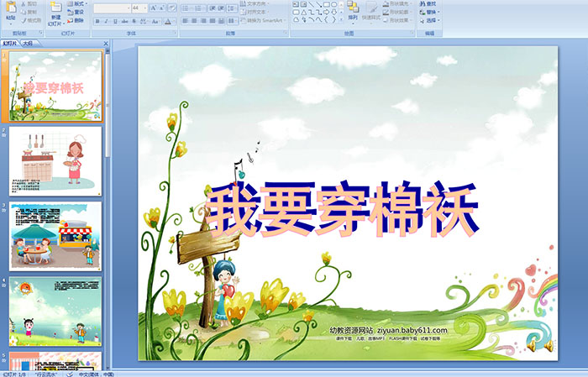588x377 pixels.
Task: Close the slide panel with X icon
Action: [x=107, y=42]
